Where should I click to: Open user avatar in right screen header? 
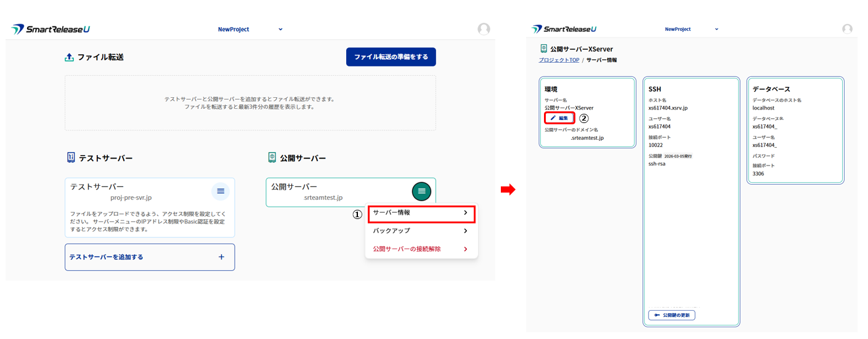point(847,29)
